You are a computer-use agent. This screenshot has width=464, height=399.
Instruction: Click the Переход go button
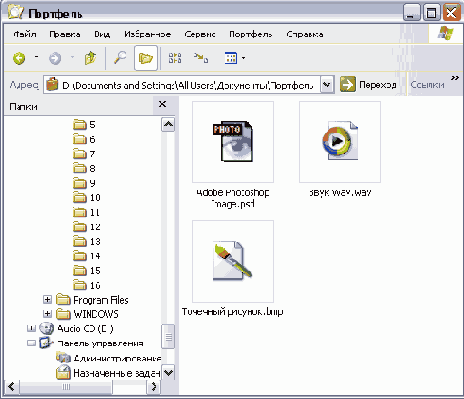[x=368, y=85]
